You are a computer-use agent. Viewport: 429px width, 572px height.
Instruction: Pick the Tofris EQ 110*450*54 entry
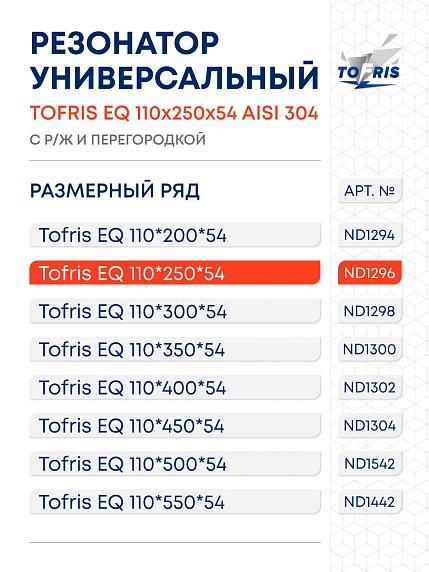175,425
